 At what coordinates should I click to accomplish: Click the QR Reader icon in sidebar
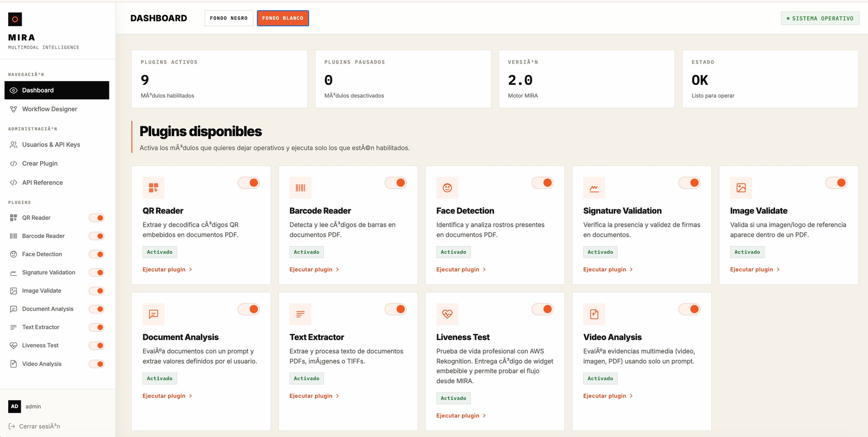click(x=14, y=218)
